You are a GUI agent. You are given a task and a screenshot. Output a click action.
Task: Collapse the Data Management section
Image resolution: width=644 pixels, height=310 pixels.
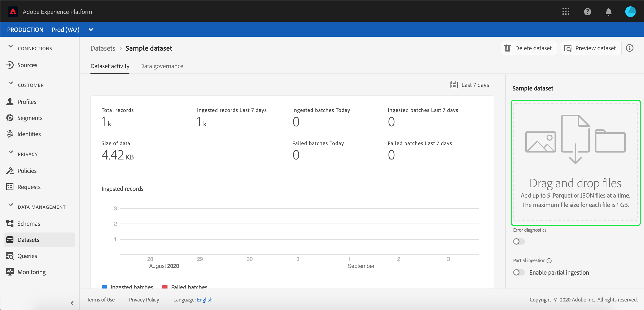[x=11, y=205]
